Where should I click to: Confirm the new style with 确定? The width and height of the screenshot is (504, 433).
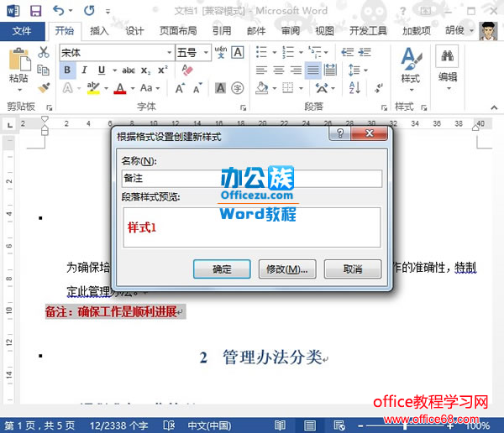click(x=222, y=269)
